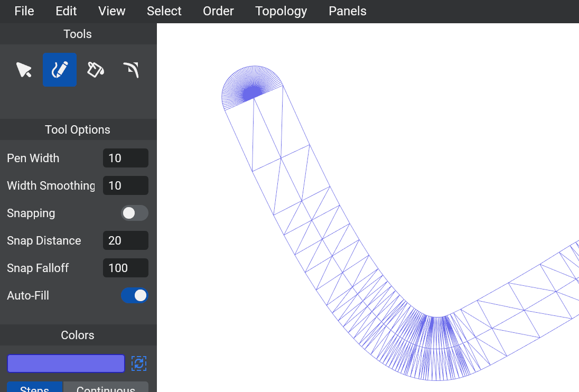The width and height of the screenshot is (579, 392).
Task: Click the Snap Distance value field
Action: tap(126, 240)
